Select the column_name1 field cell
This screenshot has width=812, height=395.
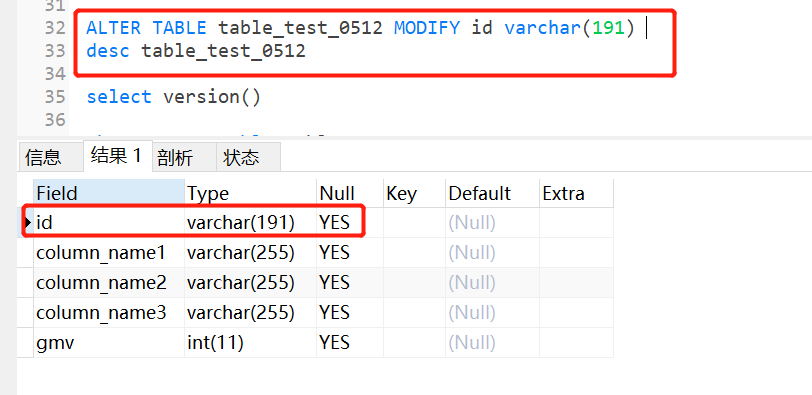[x=109, y=253]
